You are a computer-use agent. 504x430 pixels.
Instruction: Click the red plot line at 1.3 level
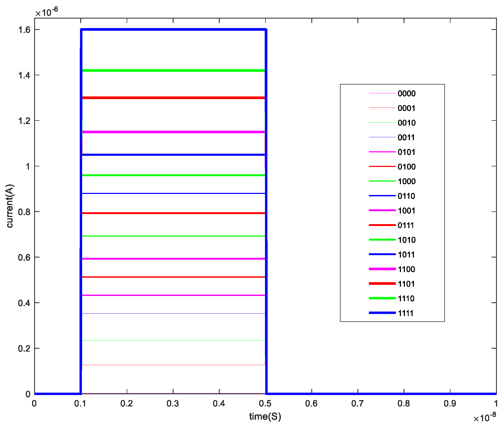pyautogui.click(x=172, y=98)
